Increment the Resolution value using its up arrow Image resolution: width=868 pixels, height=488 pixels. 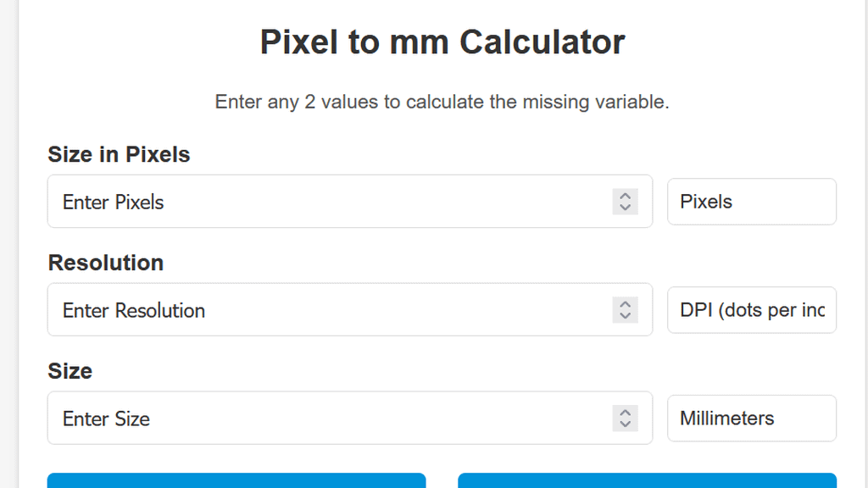[x=625, y=304]
